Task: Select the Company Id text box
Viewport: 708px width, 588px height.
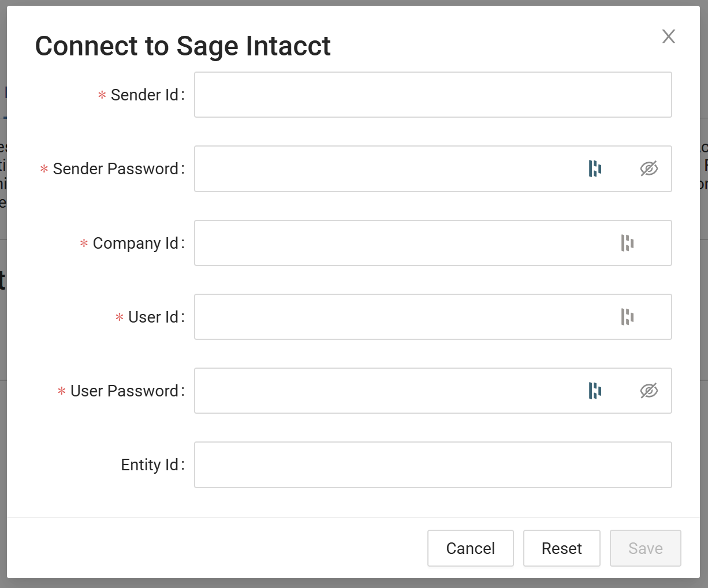Action: coord(404,243)
